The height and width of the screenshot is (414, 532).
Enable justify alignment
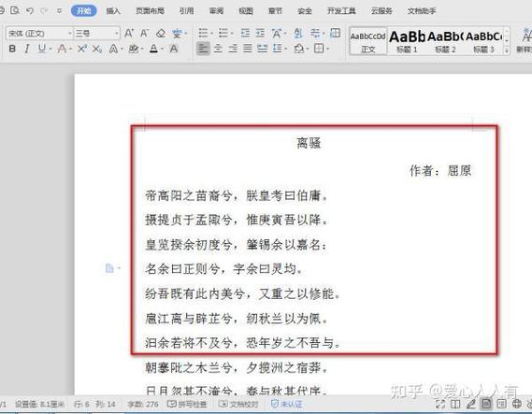(248, 49)
